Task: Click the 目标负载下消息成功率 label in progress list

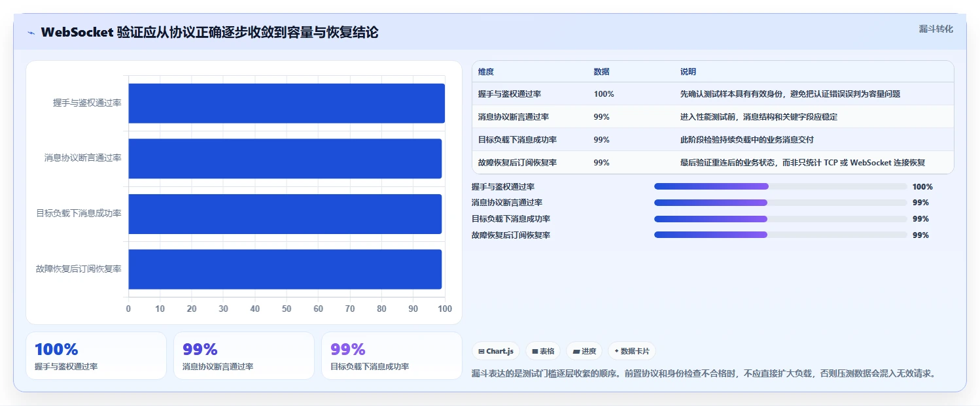Action: (x=511, y=219)
